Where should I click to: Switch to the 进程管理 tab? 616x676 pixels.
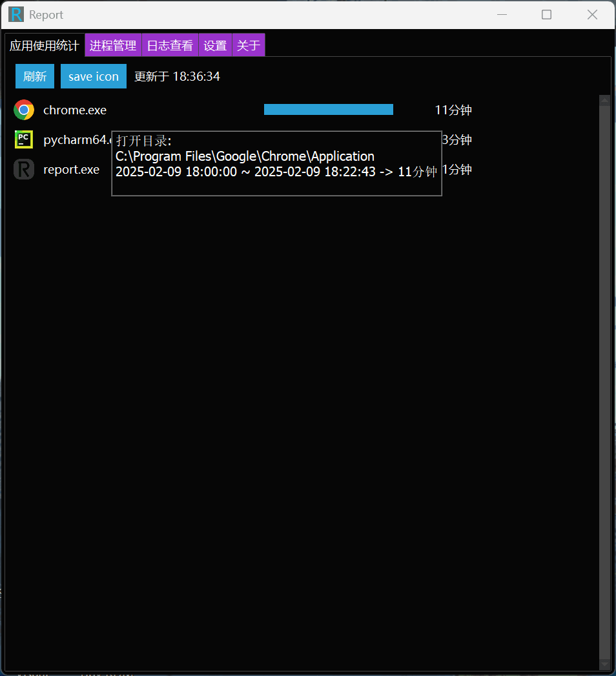113,45
